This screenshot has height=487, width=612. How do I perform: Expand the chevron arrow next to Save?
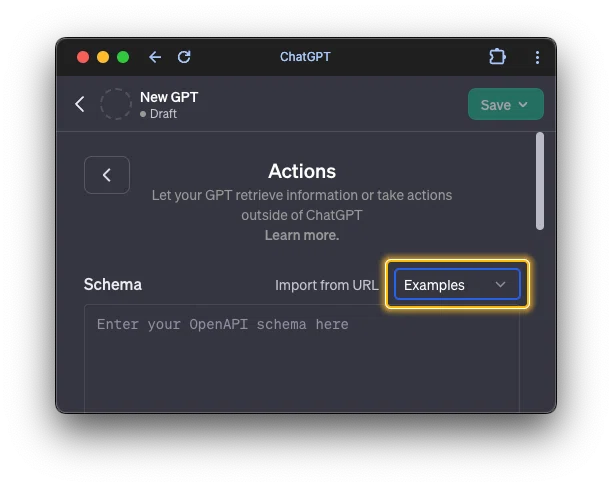[523, 105]
